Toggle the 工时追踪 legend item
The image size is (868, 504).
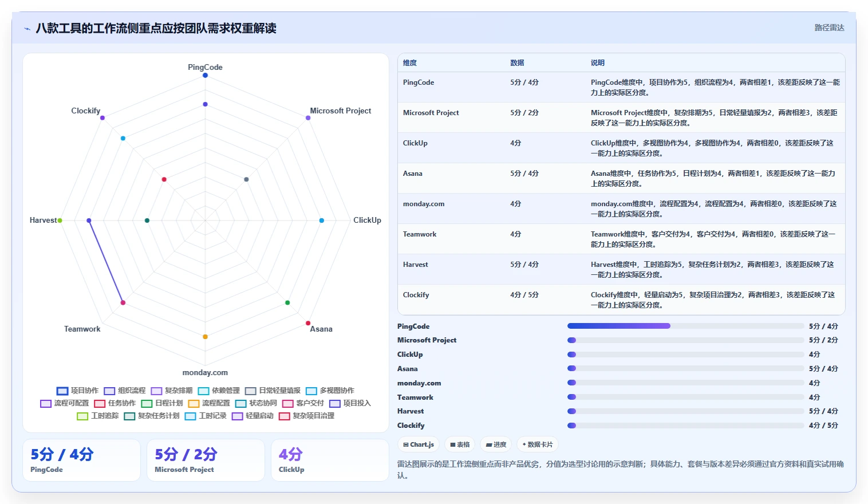pyautogui.click(x=98, y=416)
